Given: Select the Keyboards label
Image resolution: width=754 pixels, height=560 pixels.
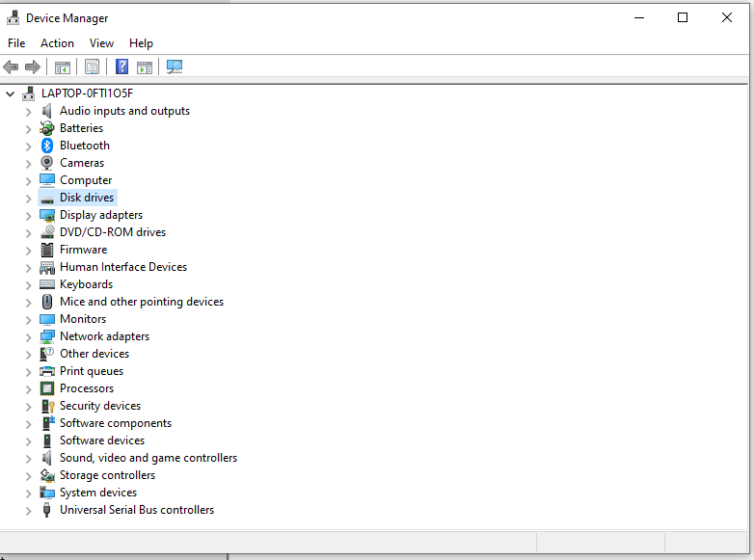Looking at the screenshot, I should click(x=86, y=284).
